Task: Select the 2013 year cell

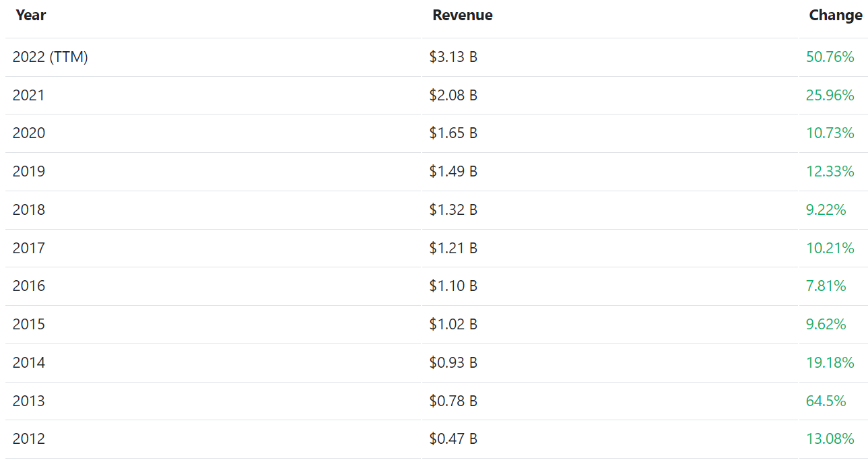Action: point(29,401)
